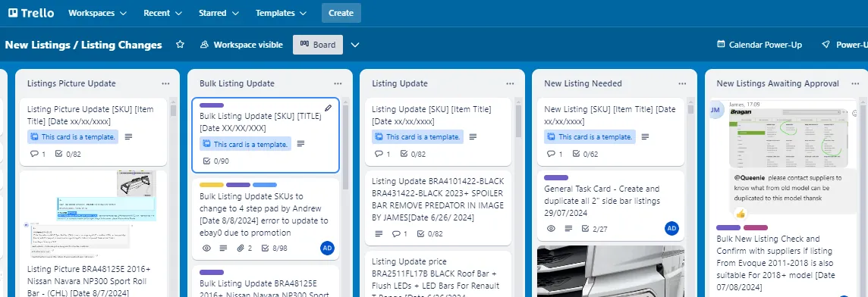Viewport: 868px width, 297px height.
Task: Open list actions menu for New Listing Needed
Action: tap(683, 83)
